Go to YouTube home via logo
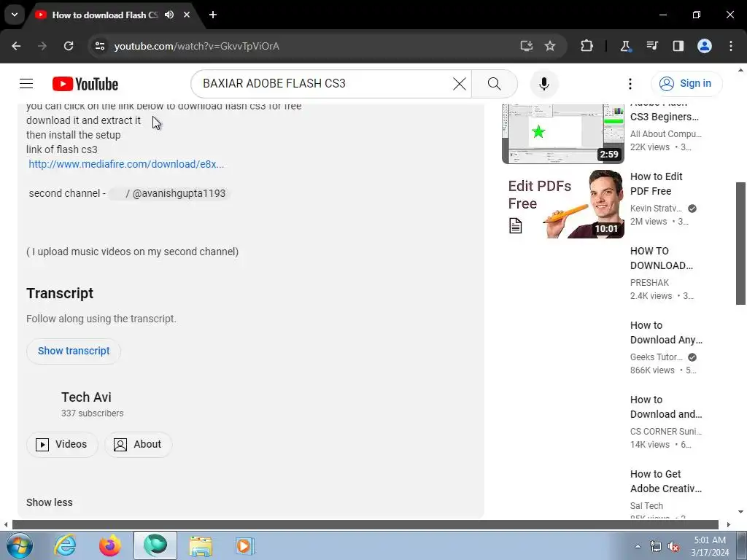Viewport: 747px width, 560px height. click(x=85, y=84)
